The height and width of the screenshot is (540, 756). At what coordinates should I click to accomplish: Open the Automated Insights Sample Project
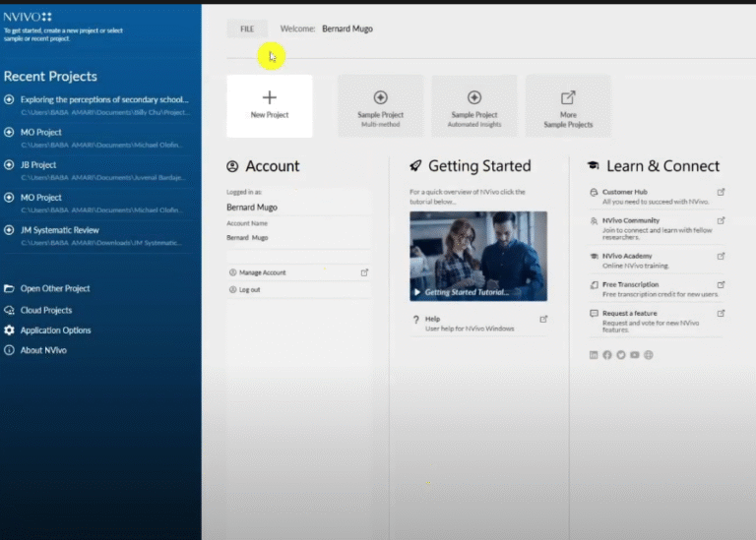tap(473, 105)
